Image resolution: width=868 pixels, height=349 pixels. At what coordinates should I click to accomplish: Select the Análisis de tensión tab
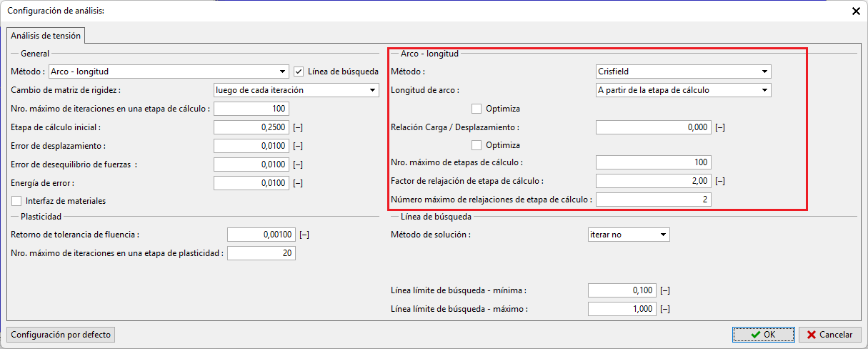(x=46, y=35)
